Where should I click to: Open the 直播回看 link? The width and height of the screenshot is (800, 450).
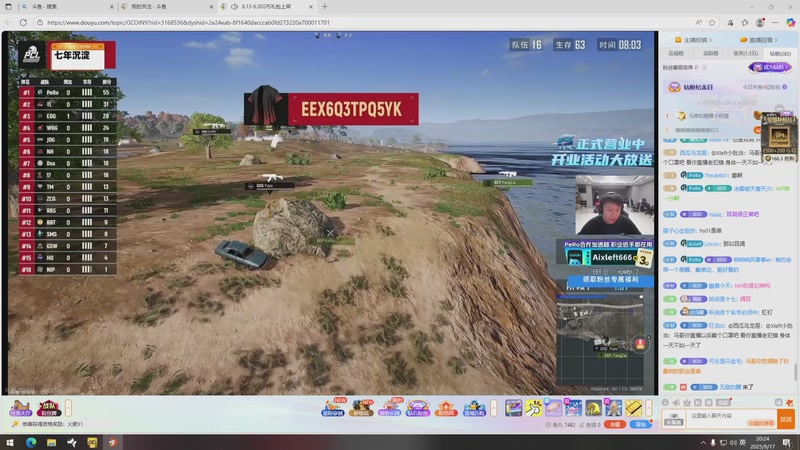click(x=760, y=40)
